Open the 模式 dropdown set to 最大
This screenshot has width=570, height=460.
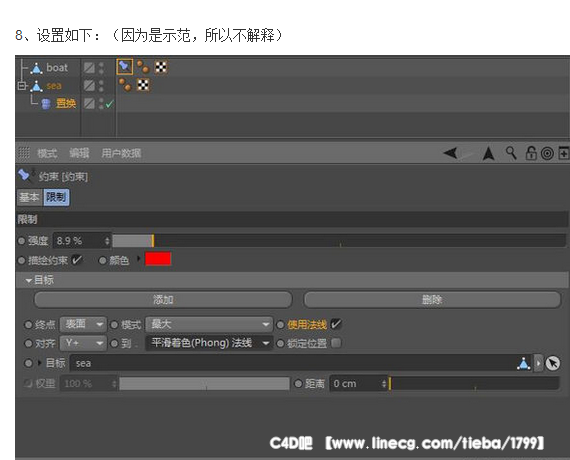coord(209,324)
